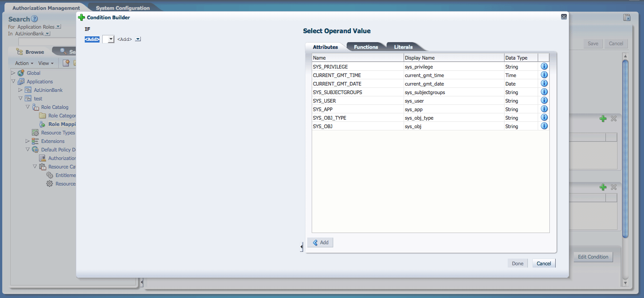
Task: Open the View menu dropdown
Action: (46, 63)
